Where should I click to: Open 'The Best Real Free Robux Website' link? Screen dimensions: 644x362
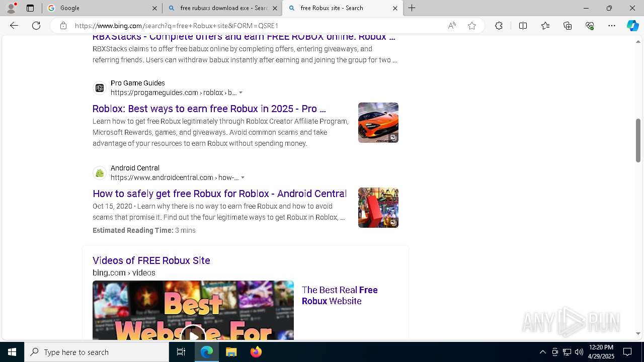(340, 296)
